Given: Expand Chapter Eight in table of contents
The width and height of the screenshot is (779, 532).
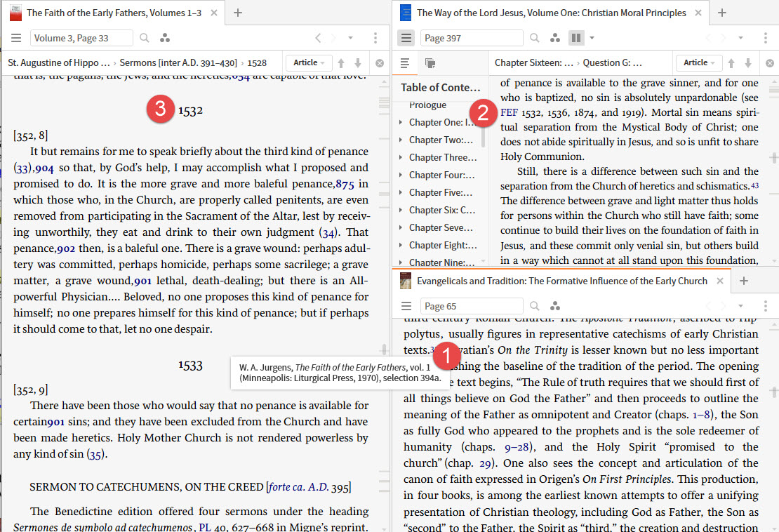Looking at the screenshot, I should click(401, 245).
